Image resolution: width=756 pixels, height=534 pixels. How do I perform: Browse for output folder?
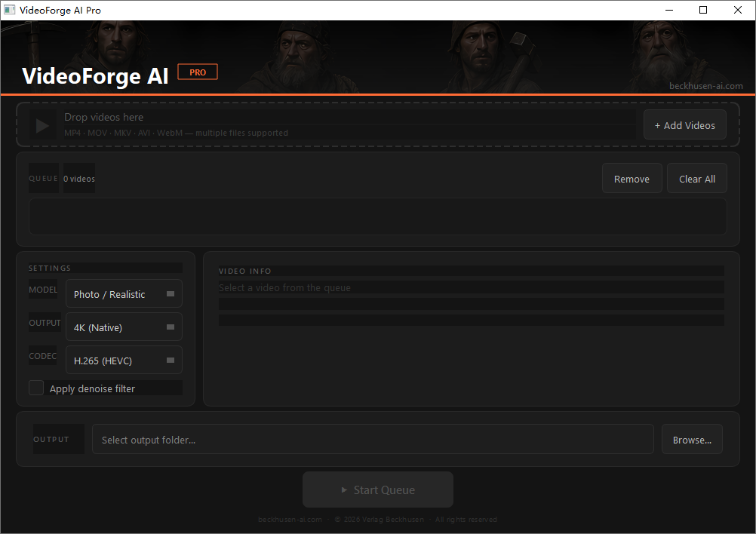pyautogui.click(x=692, y=439)
